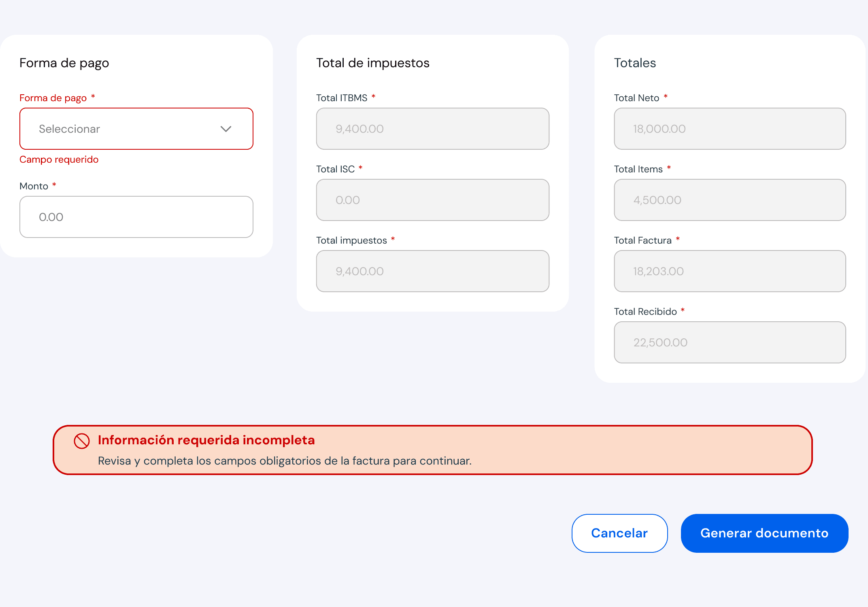This screenshot has height=607, width=868.
Task: Click the Total Factura field
Action: [730, 271]
